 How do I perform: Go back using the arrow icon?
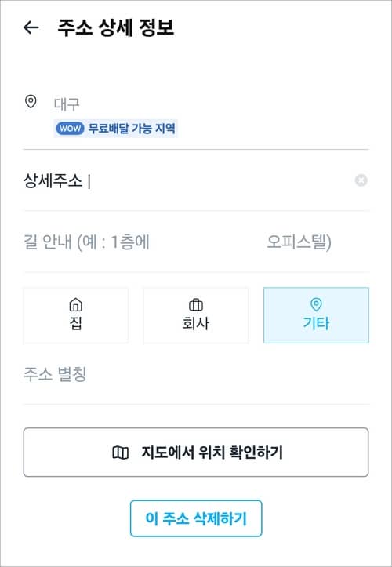31,27
